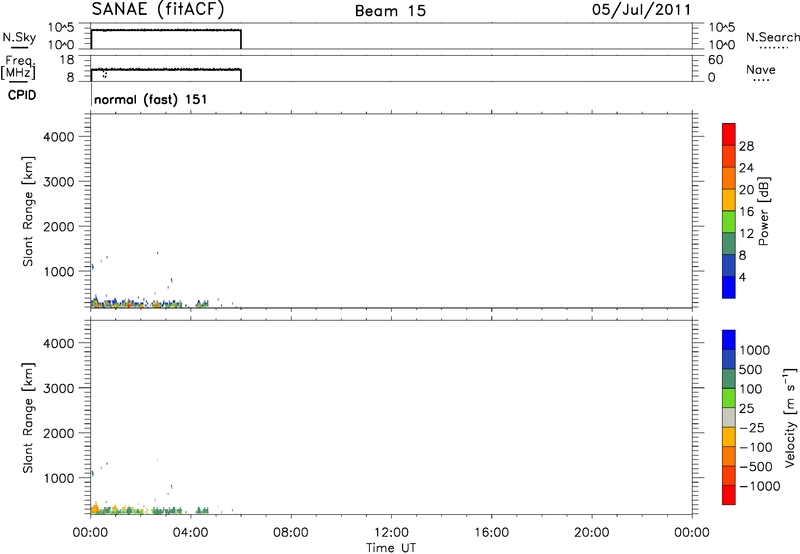The image size is (800, 554).
Task: Click the Velocity [m s⁻¹] colorbar title
Action: 790,417
